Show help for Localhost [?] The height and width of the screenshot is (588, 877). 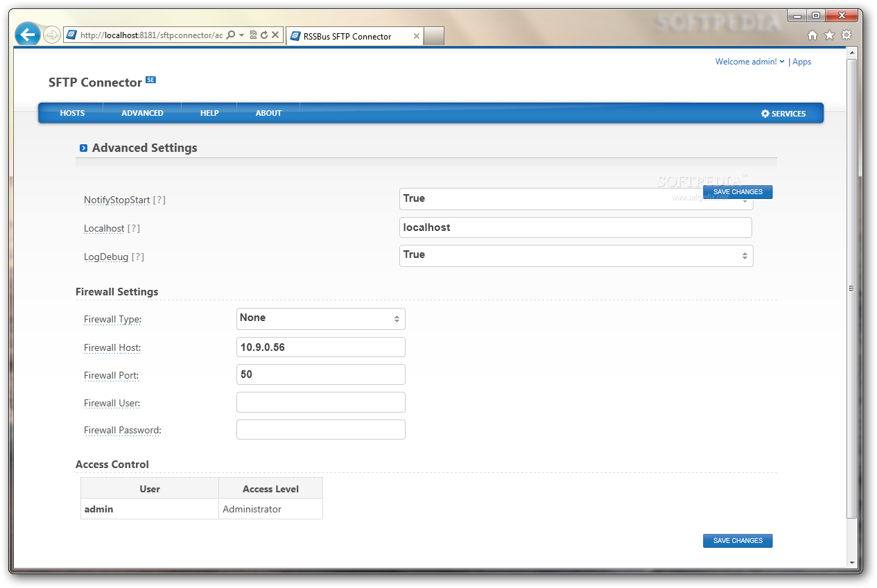coord(133,228)
